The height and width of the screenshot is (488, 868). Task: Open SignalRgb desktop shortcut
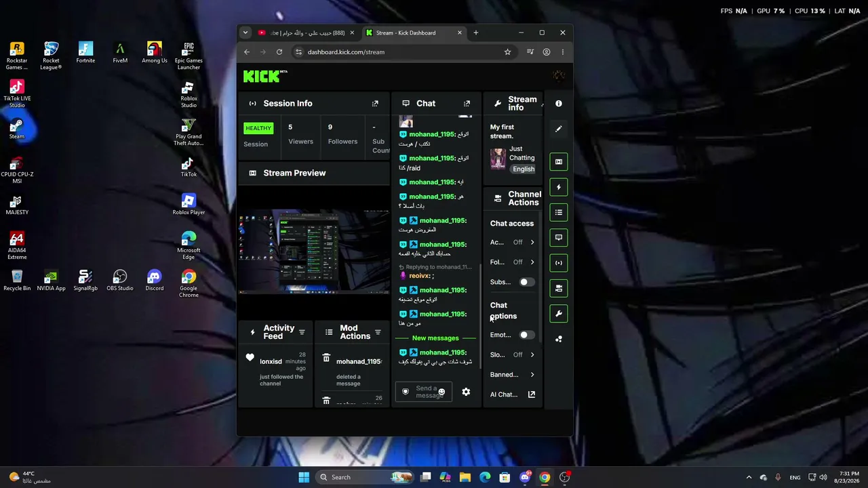(85, 280)
